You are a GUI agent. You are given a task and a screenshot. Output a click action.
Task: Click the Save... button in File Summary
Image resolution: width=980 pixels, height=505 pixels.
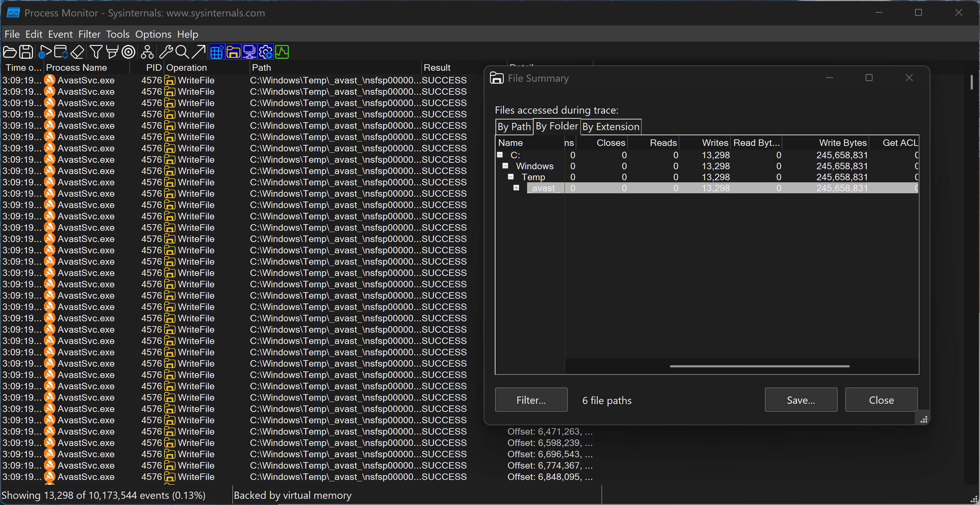[x=801, y=400]
